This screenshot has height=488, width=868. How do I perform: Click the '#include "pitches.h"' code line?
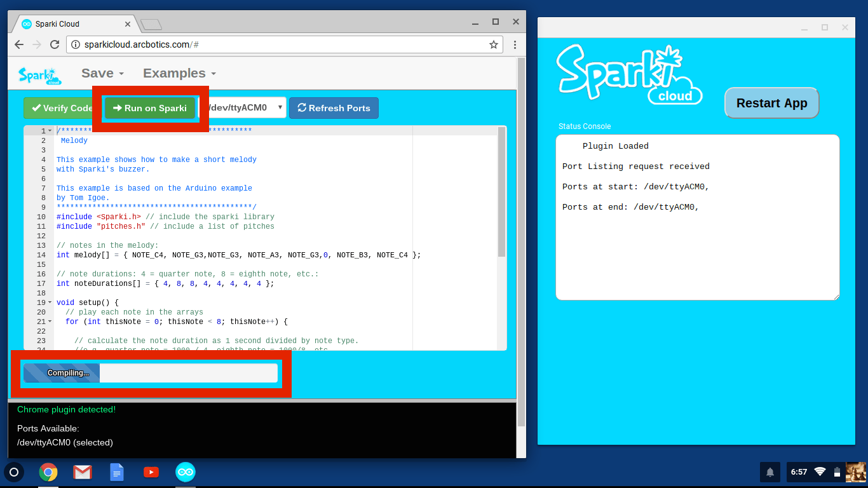(x=165, y=226)
